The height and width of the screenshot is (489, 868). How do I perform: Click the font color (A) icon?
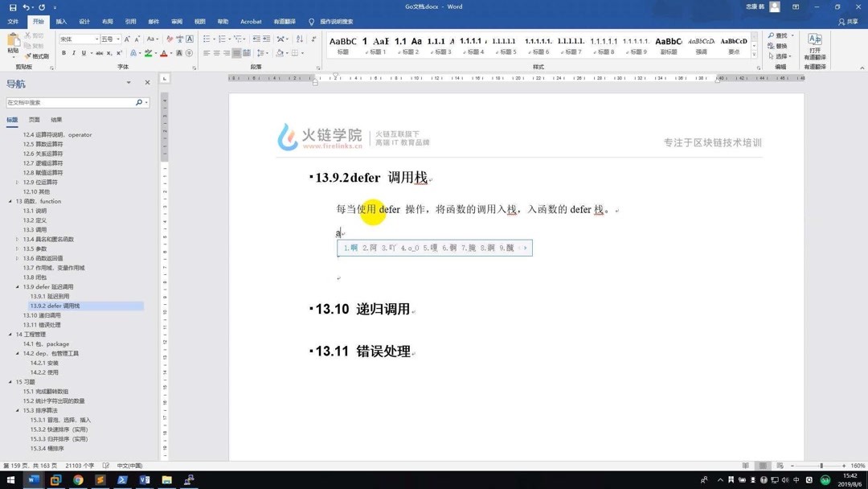[162, 55]
